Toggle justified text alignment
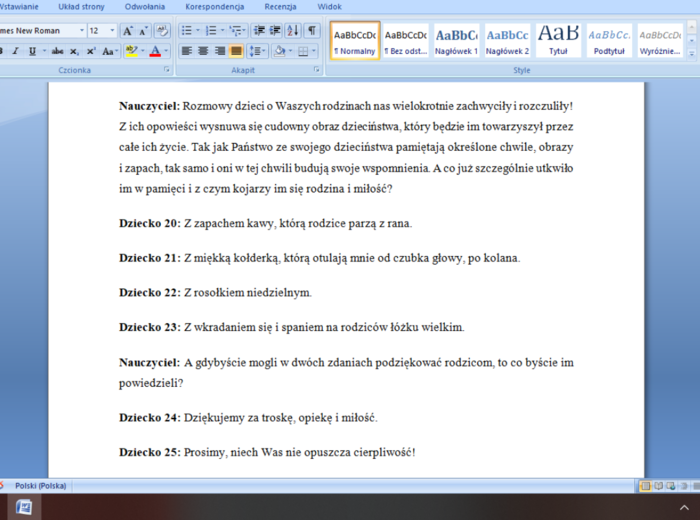The width and height of the screenshot is (700, 520). coord(236,51)
